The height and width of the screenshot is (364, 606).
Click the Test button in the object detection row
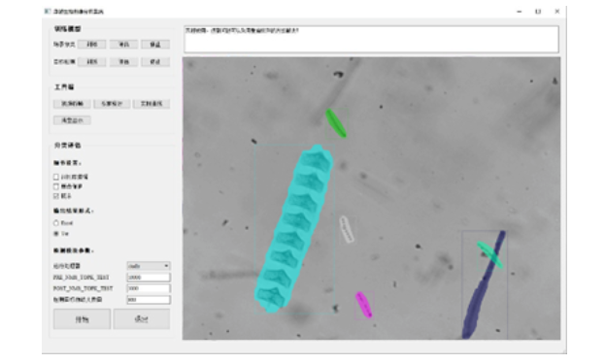(123, 62)
